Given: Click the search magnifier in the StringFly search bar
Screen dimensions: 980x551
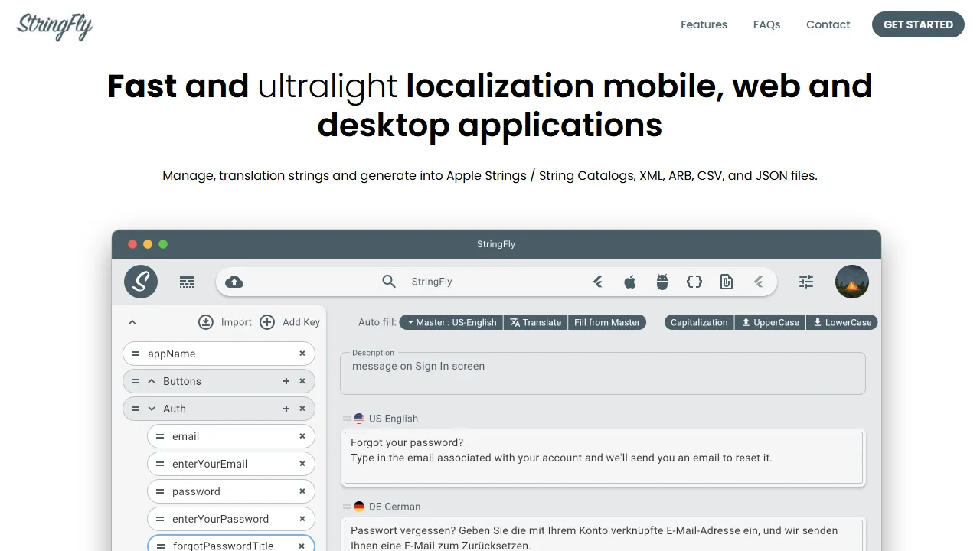Looking at the screenshot, I should [x=389, y=282].
